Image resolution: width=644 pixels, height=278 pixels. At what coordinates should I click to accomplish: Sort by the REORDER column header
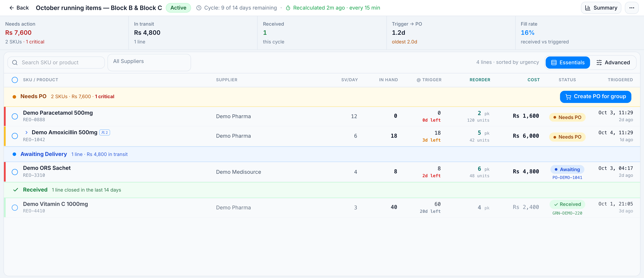tap(480, 80)
